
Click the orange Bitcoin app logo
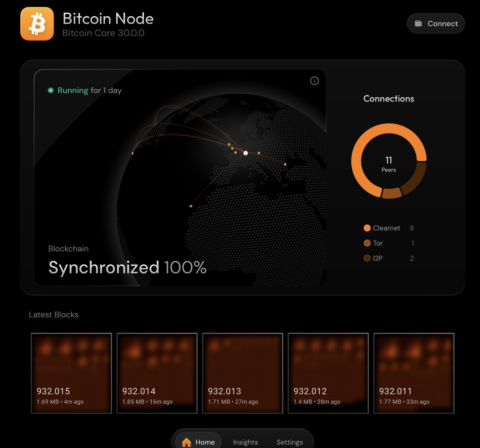pyautogui.click(x=37, y=24)
